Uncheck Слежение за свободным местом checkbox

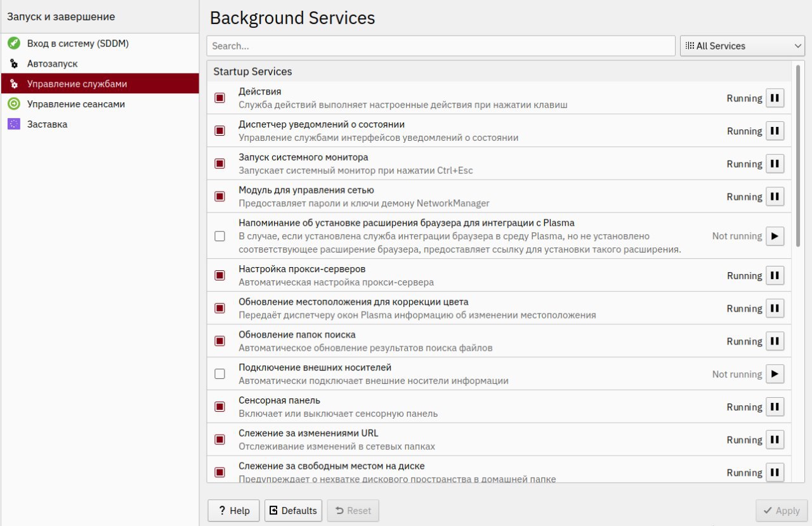[x=219, y=473]
